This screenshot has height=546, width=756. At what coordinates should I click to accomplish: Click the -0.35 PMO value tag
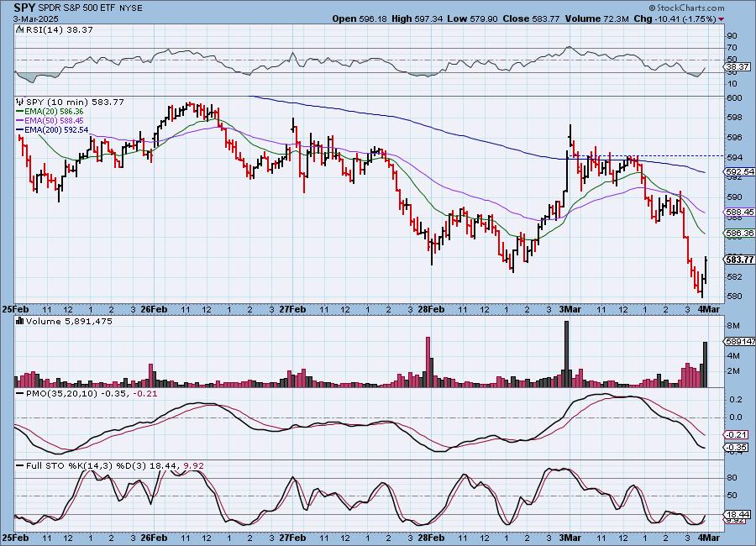click(x=738, y=448)
